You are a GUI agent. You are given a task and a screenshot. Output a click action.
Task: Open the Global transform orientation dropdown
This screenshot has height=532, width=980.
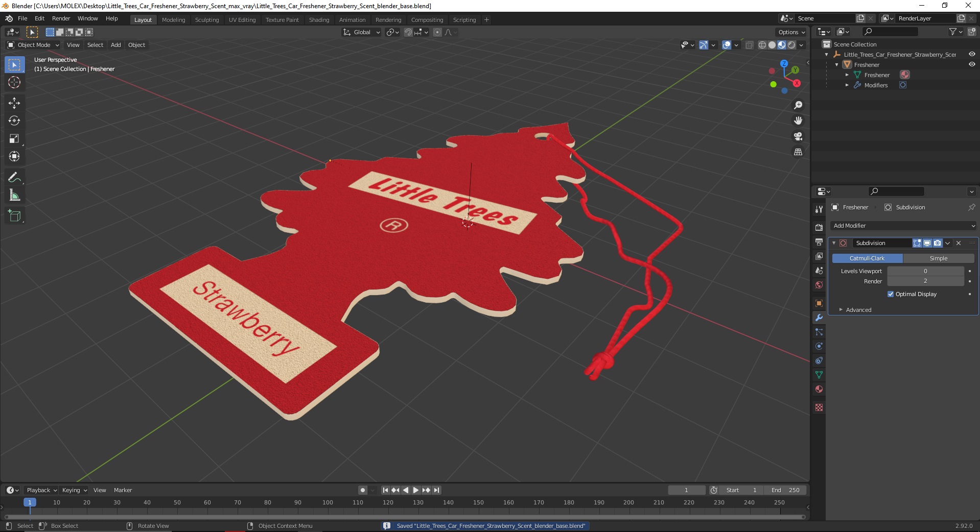pos(362,32)
